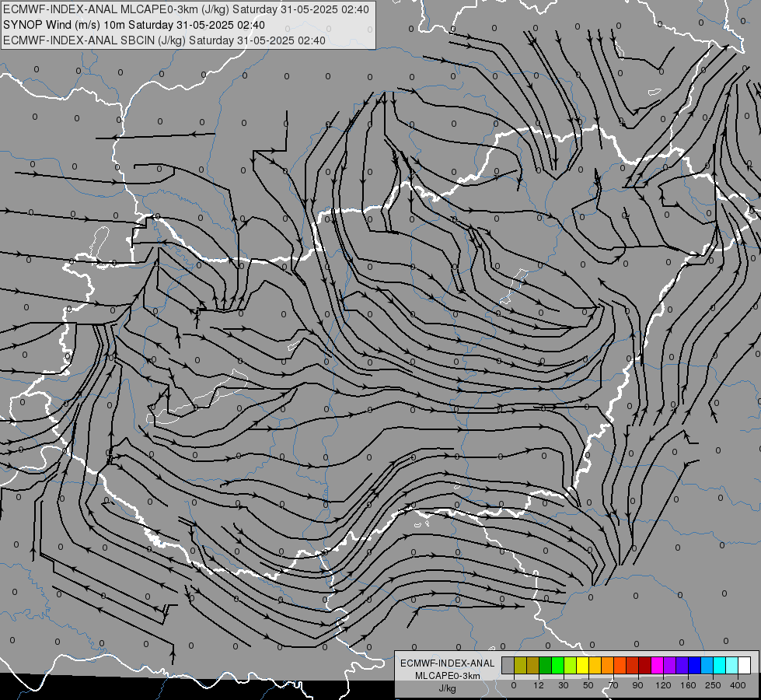
Task: Click the 120 value on legend scale
Action: click(663, 685)
